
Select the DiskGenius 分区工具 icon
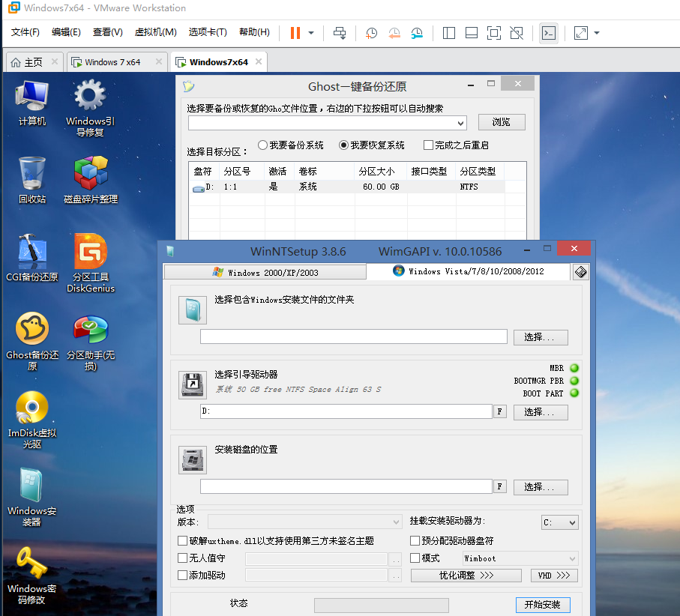click(91, 264)
